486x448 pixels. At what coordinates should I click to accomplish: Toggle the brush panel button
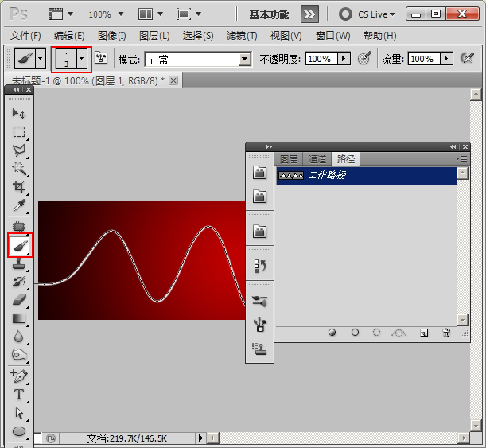coord(101,58)
